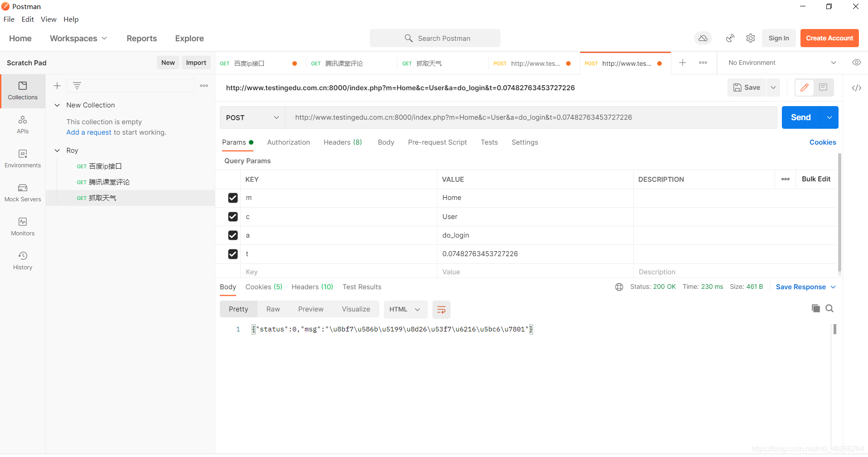
Task: Uncheck the 'c' parameter checkbox
Action: (x=233, y=217)
